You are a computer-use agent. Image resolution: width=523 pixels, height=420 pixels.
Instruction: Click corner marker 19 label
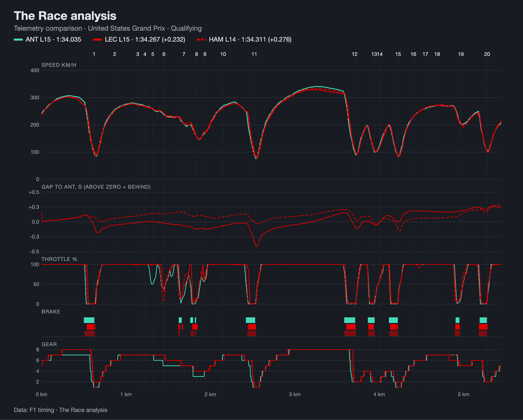[461, 54]
